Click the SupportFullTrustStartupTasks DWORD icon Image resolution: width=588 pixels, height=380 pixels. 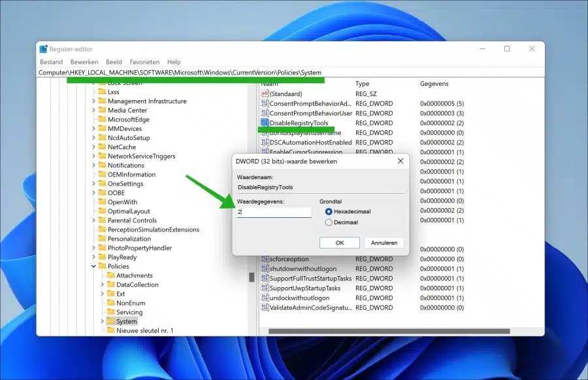[265, 278]
